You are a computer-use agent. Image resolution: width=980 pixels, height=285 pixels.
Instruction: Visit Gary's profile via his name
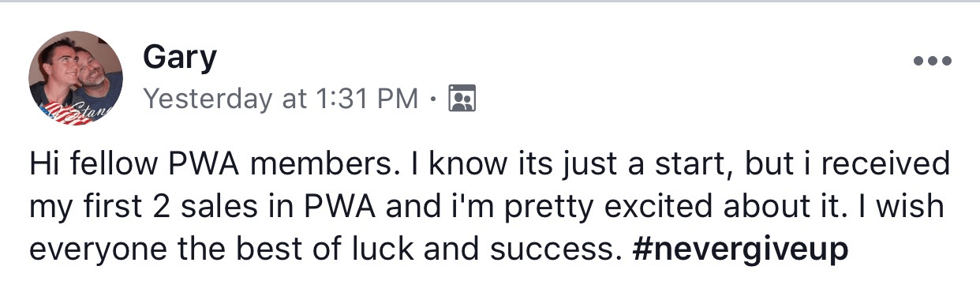click(x=179, y=57)
